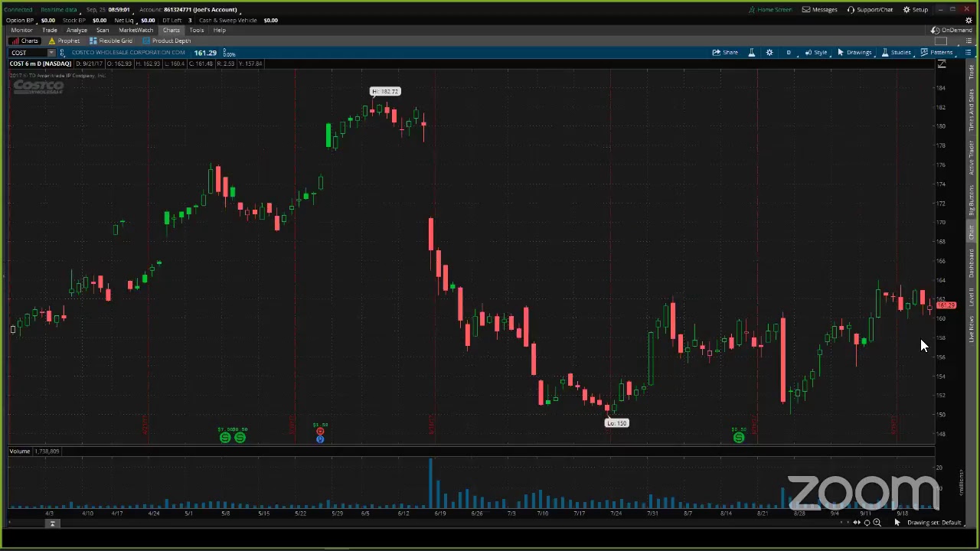Open the grid layout selector rectangle
The width and height of the screenshot is (980, 551).
(x=942, y=41)
